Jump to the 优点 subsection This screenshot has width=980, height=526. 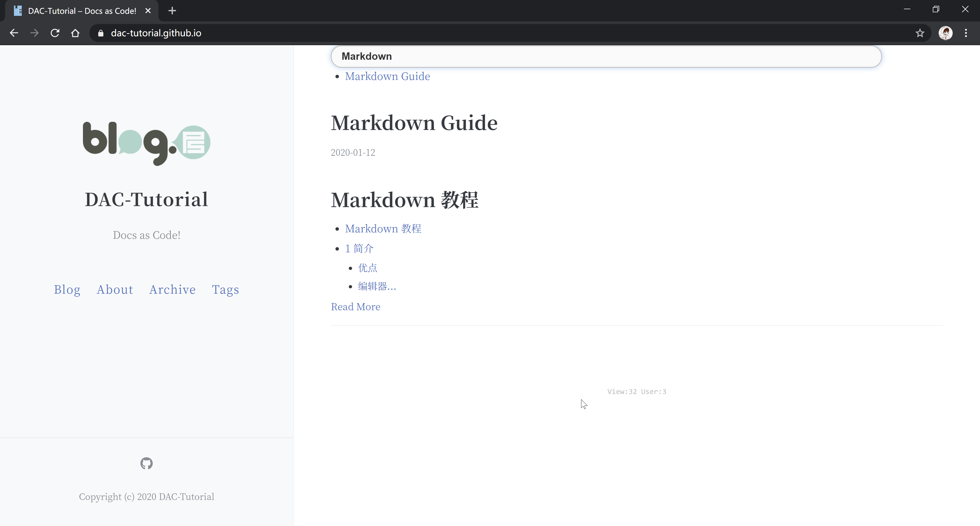[367, 268]
